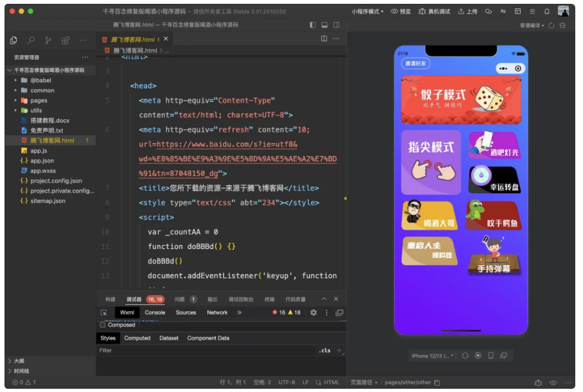Check the Composed checkbox in the debugger
Image resolution: width=583 pixels, height=392 pixels.
101,325
